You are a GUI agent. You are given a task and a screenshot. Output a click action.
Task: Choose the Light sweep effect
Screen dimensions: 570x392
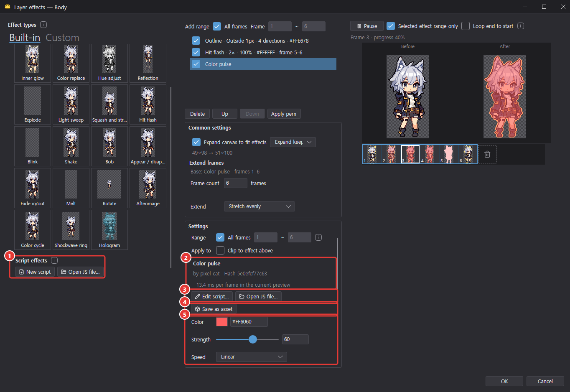(71, 104)
